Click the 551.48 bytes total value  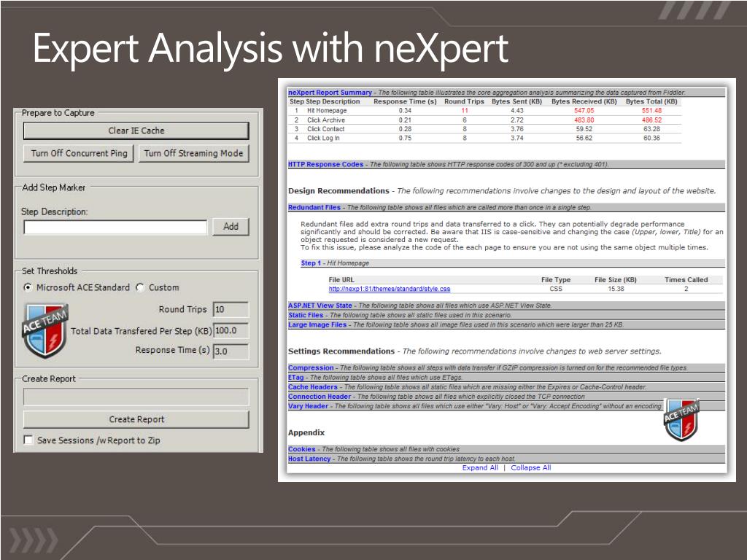pyautogui.click(x=651, y=111)
